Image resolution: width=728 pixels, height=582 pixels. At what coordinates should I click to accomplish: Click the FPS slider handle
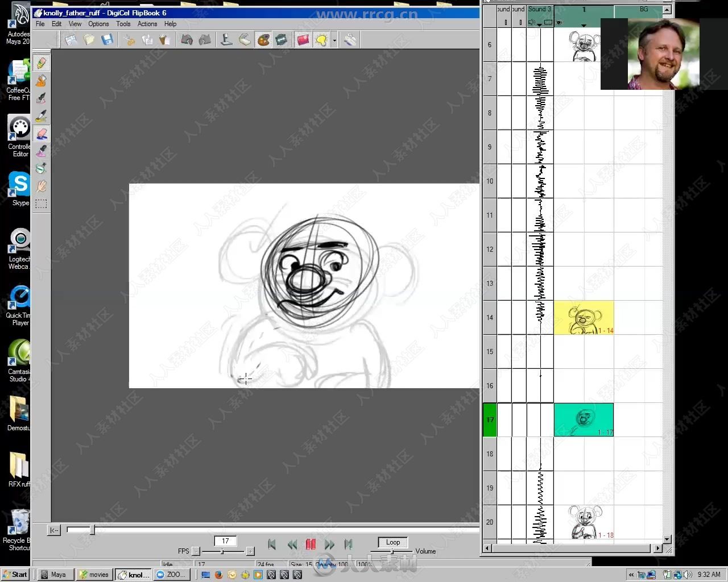(222, 551)
